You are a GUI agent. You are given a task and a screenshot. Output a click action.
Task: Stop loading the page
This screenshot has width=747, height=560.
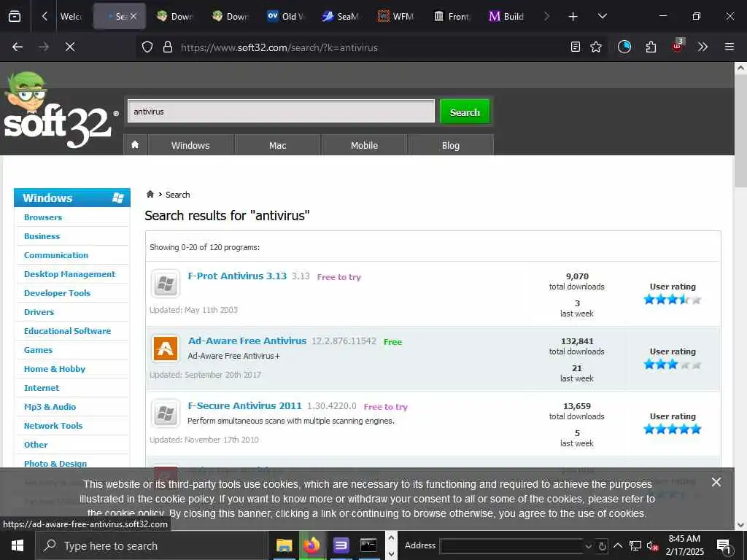70,47
